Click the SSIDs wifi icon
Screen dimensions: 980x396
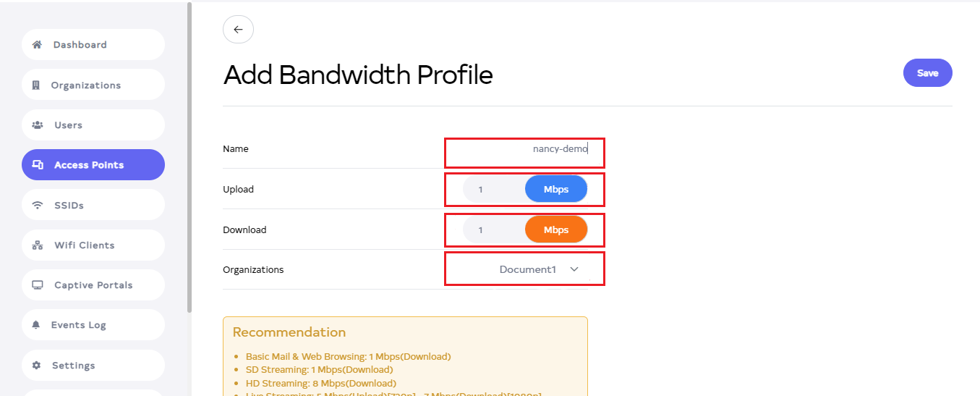coord(38,206)
